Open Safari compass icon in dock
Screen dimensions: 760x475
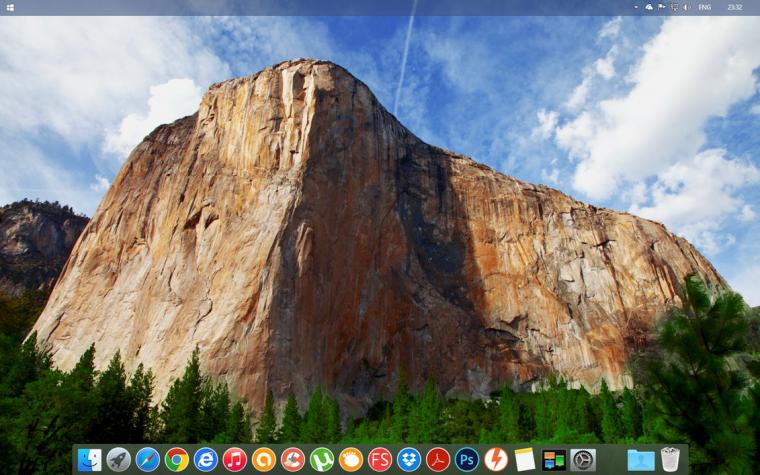[148, 459]
